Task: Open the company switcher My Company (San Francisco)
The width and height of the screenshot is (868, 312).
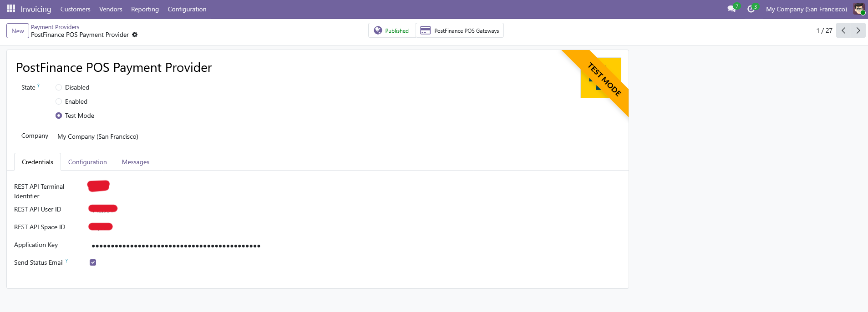Action: [806, 9]
